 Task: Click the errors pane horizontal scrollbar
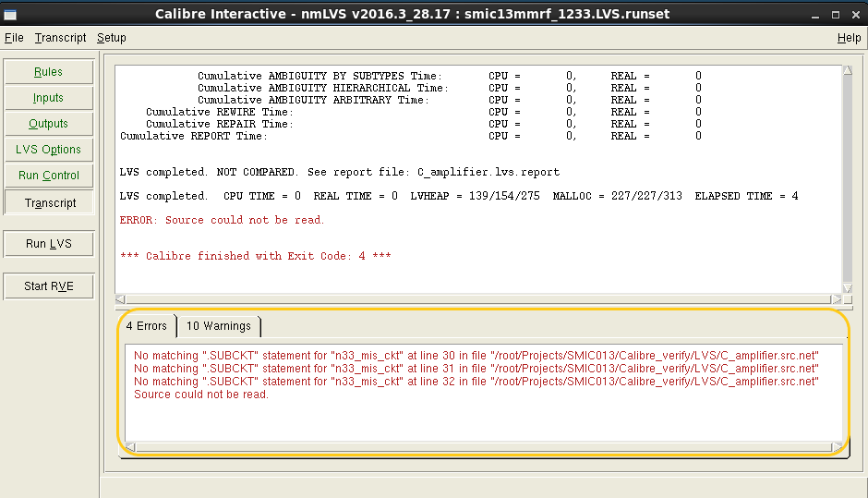pos(478,447)
